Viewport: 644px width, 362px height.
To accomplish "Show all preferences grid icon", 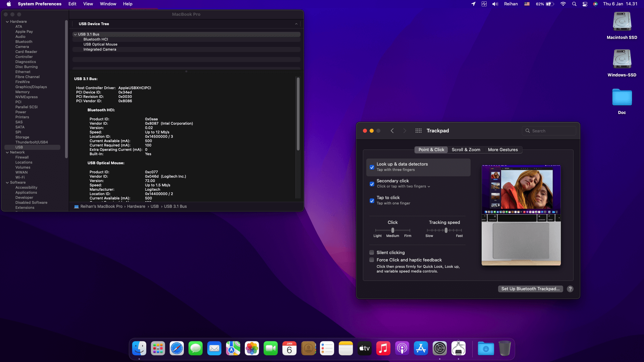I will pos(418,131).
